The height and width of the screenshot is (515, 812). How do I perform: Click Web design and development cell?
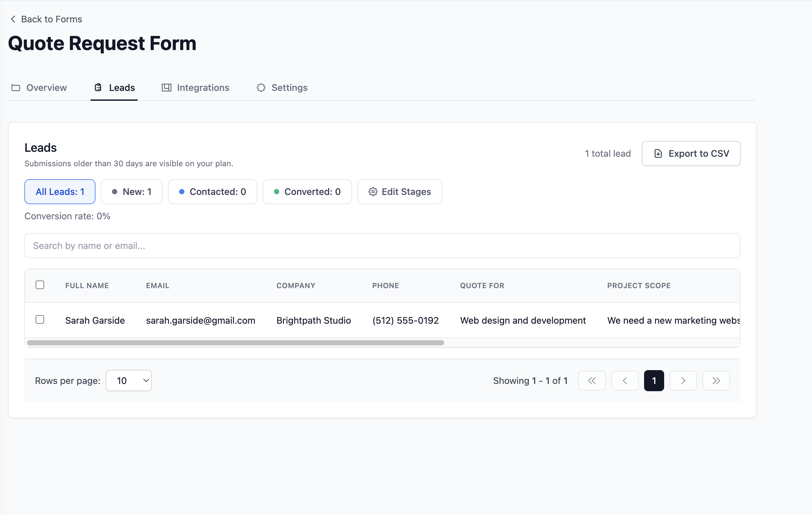523,320
